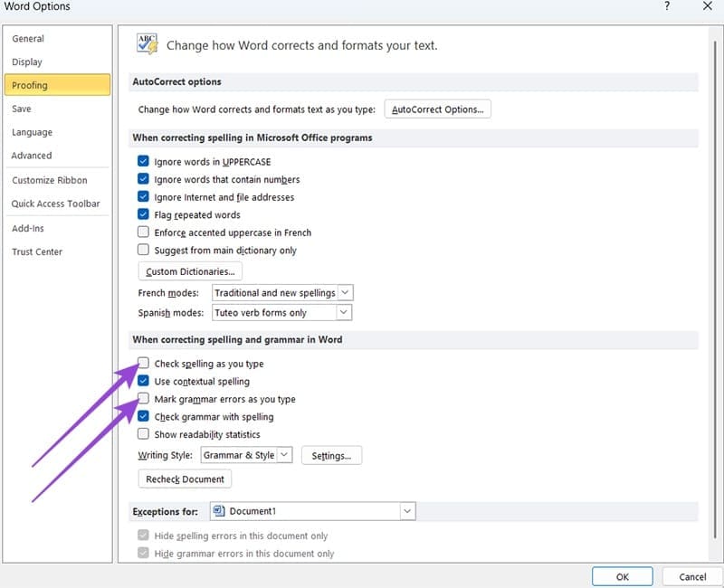The height and width of the screenshot is (588, 724).
Task: Click the 'Writing Style:' label
Action: 165,455
